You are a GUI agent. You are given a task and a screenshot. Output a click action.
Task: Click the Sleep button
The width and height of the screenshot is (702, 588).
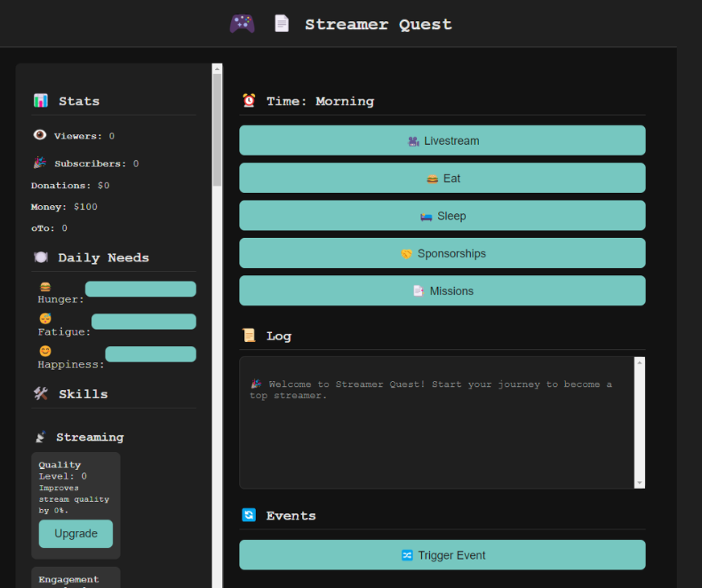tap(442, 216)
